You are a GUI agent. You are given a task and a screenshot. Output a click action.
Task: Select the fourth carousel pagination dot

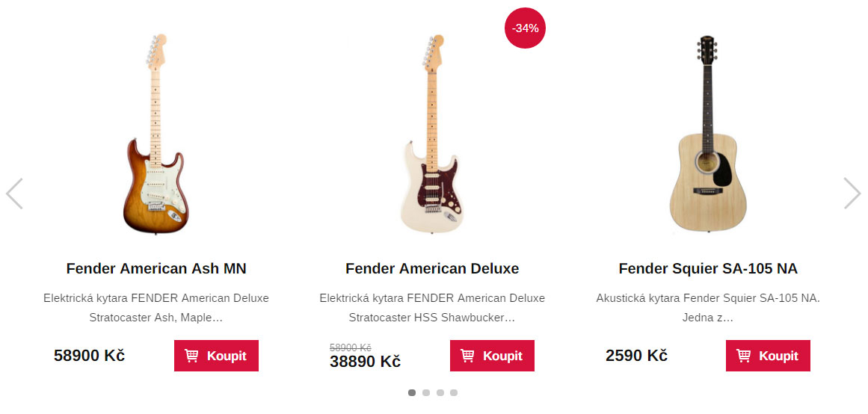coord(454,392)
